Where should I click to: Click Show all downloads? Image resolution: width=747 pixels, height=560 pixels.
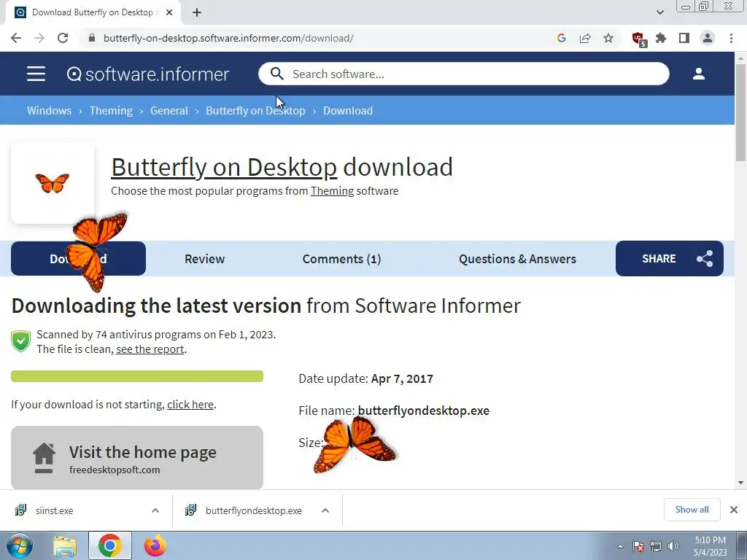692,510
